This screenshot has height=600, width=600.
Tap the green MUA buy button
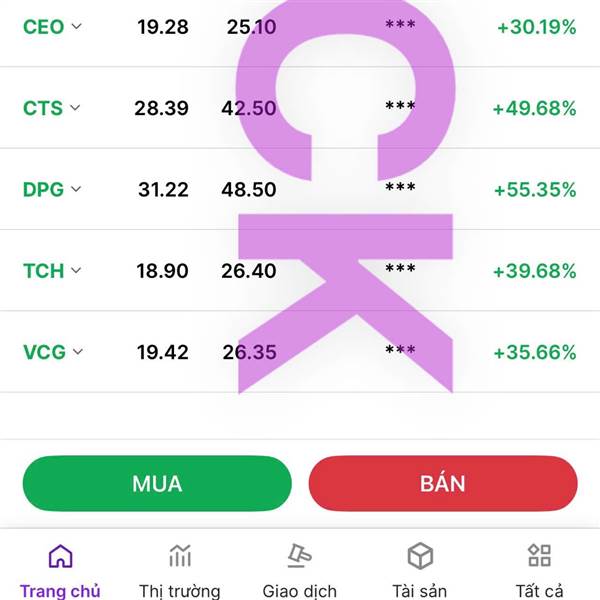tap(157, 483)
